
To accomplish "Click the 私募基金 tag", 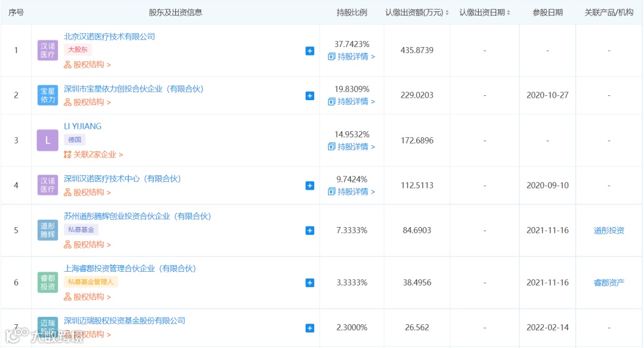I will pyautogui.click(x=81, y=229).
